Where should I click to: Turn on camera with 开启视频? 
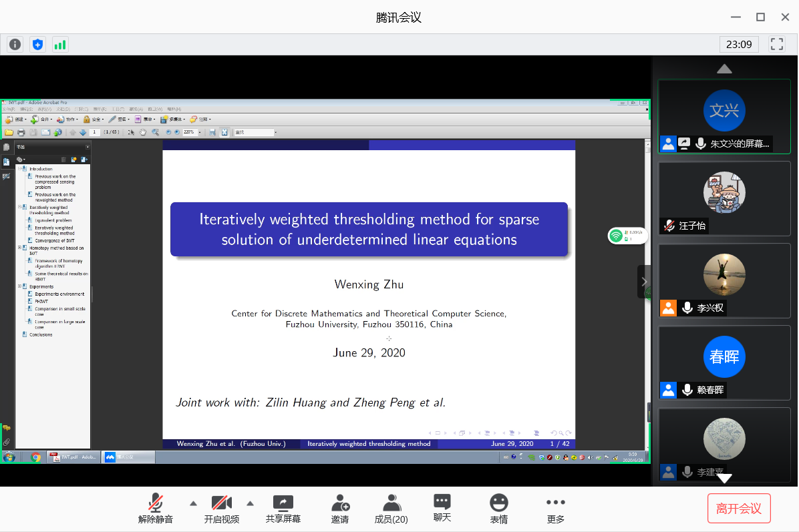221,509
